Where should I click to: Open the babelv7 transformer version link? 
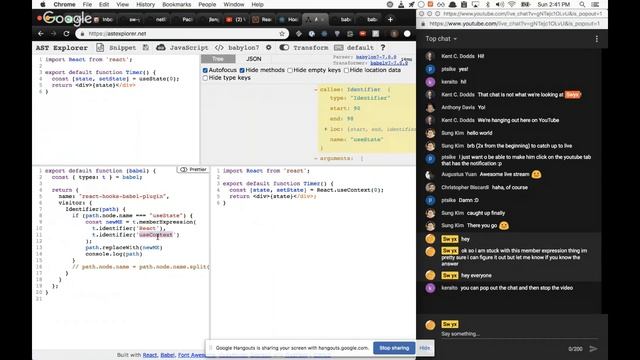click(x=389, y=63)
